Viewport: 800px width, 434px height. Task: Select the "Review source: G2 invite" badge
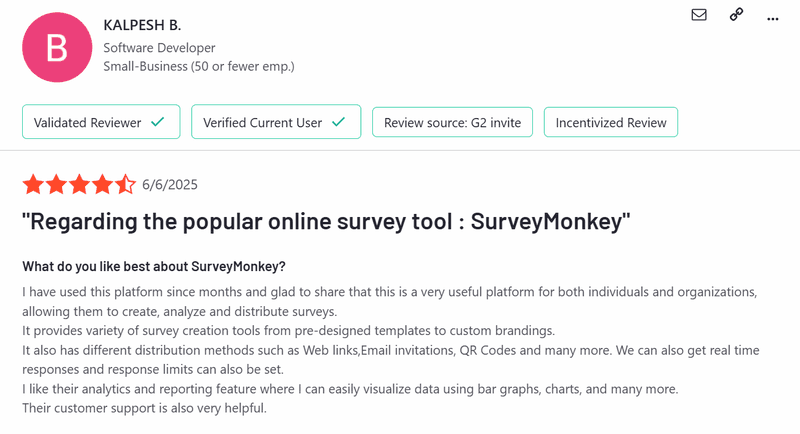pos(452,122)
